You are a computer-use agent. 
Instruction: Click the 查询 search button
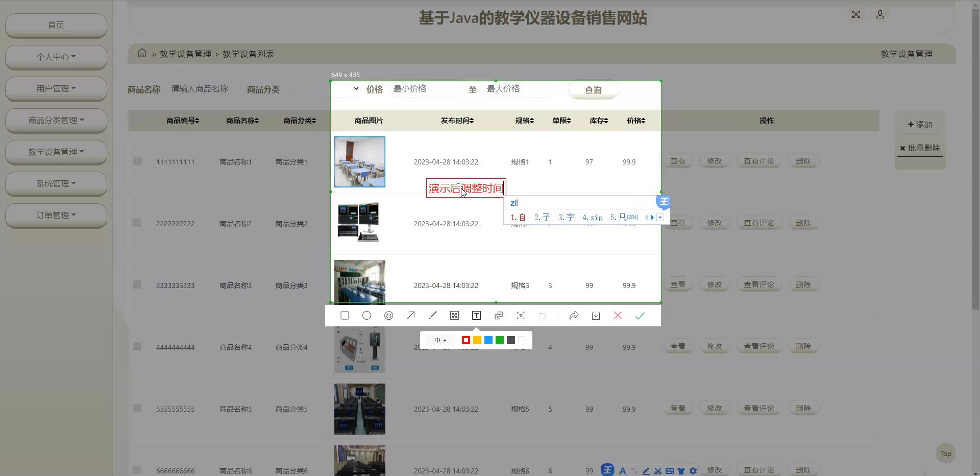point(593,90)
